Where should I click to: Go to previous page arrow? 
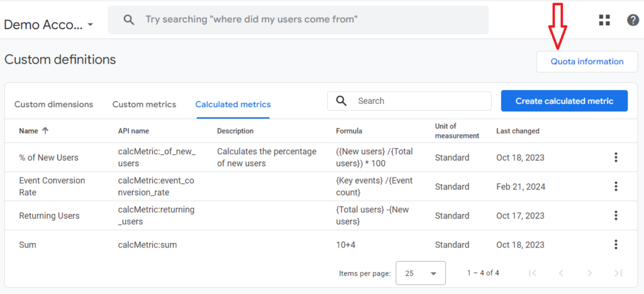click(561, 273)
